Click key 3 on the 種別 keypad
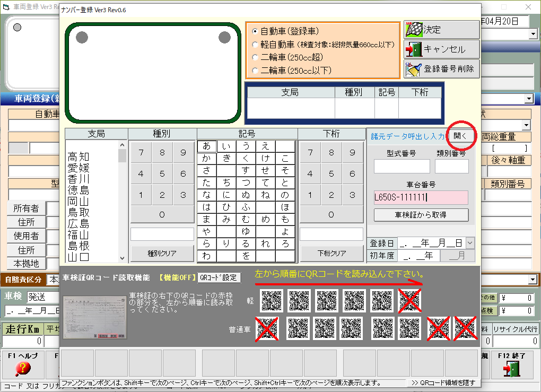Screen dimensions: 541x392 [183, 195]
